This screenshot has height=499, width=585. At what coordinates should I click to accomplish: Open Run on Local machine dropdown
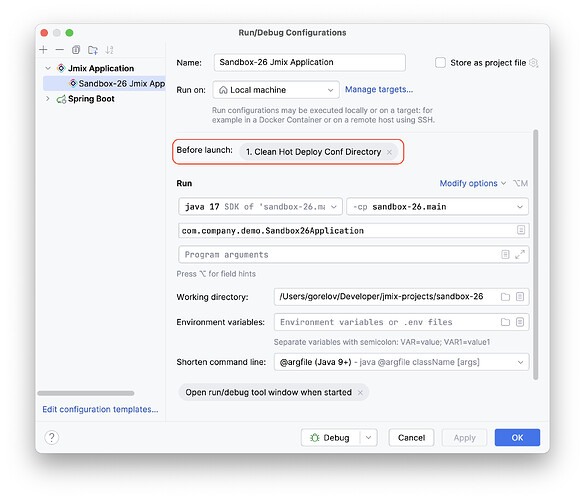click(x=276, y=90)
